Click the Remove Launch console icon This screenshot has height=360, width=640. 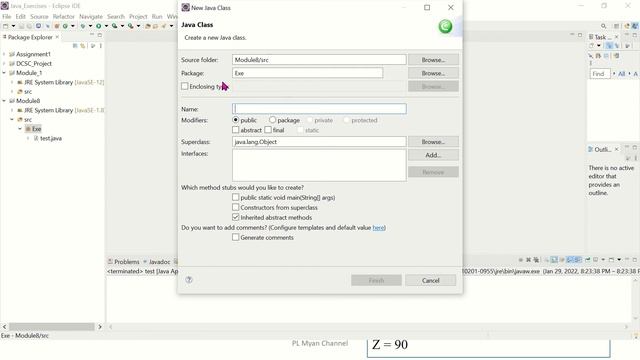[528, 260]
